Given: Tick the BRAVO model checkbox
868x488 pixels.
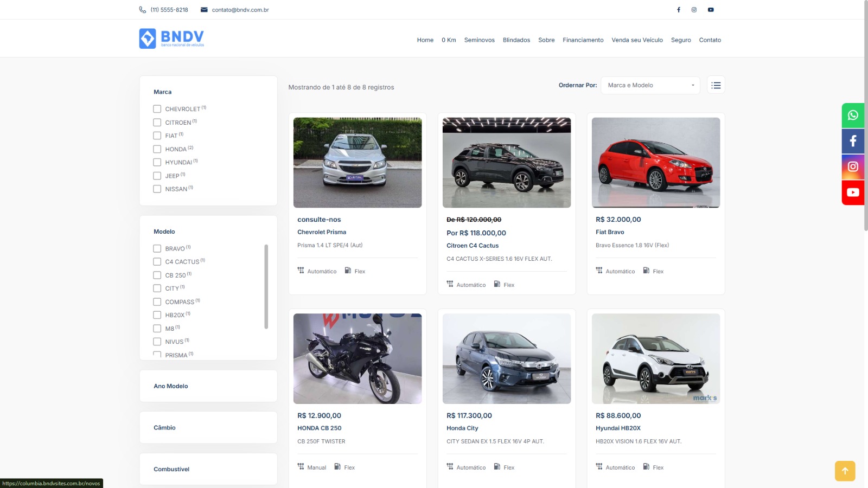Looking at the screenshot, I should (x=157, y=248).
